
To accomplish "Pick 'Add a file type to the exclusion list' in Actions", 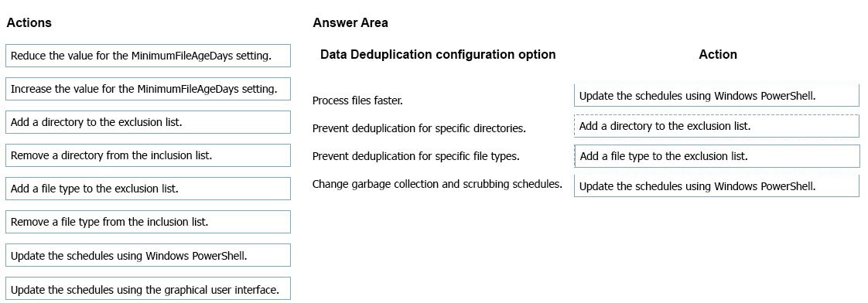I will (x=148, y=189).
